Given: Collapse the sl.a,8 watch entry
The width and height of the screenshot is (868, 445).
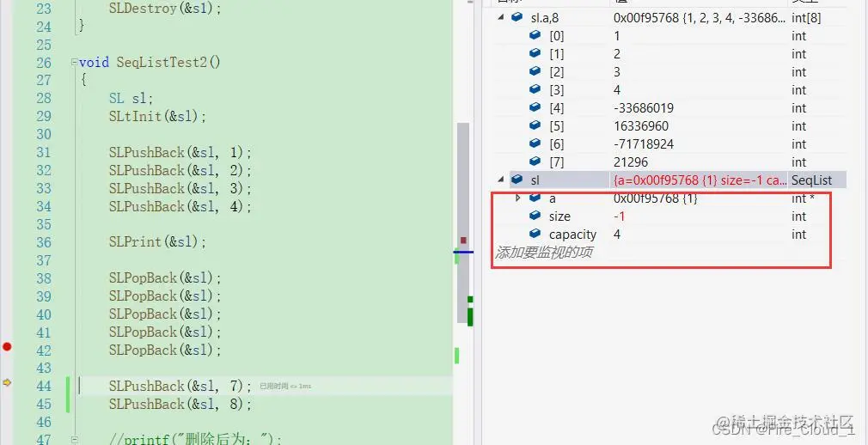Looking at the screenshot, I should (501, 17).
